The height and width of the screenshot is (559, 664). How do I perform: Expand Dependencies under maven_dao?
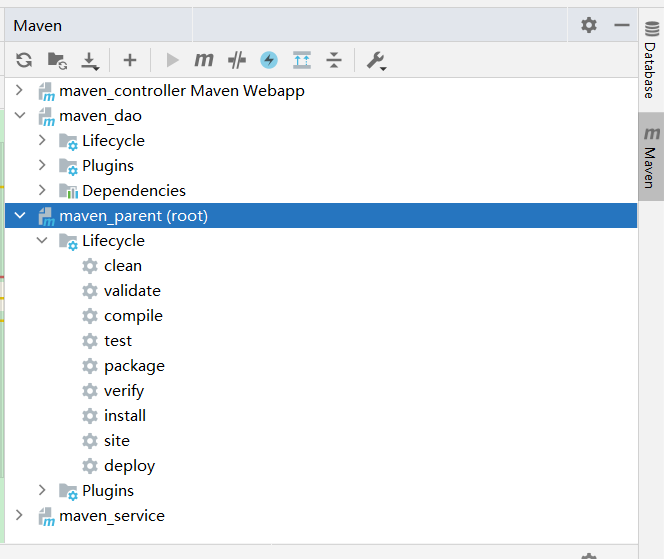[x=42, y=190]
